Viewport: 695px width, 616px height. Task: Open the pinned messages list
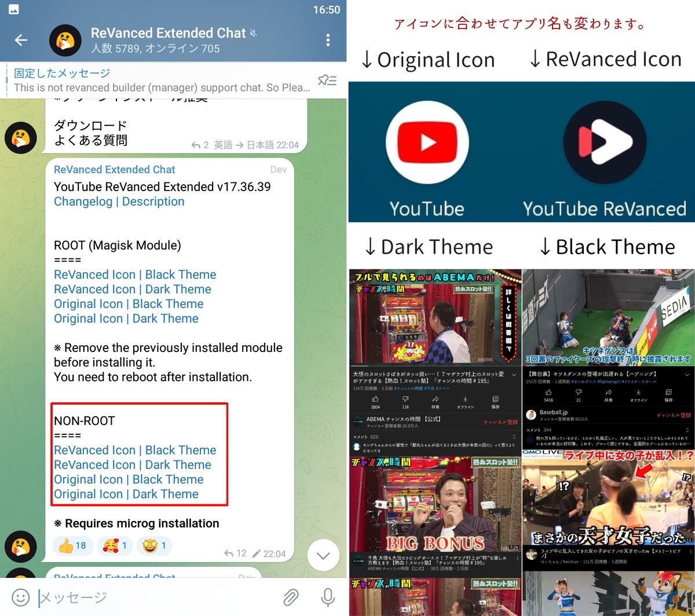tap(328, 80)
